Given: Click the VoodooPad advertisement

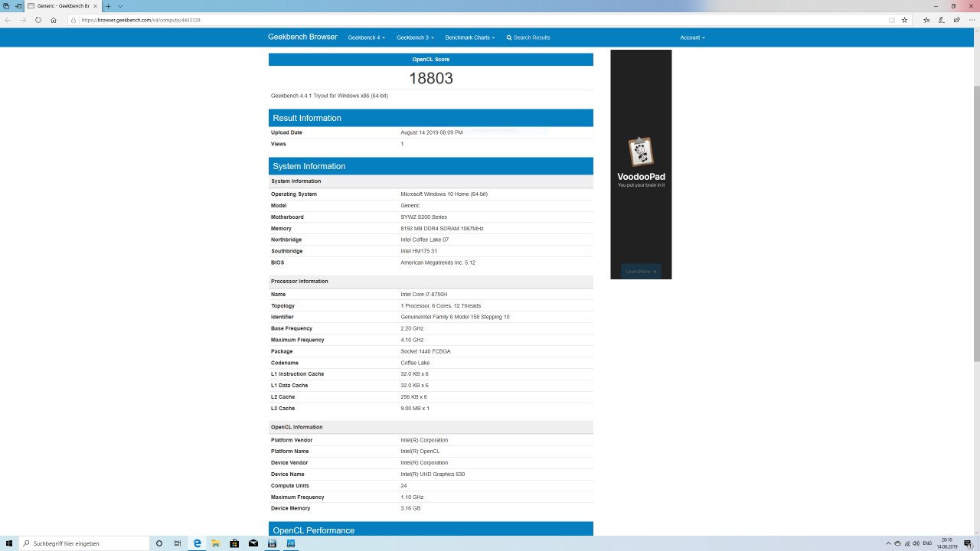Looking at the screenshot, I should tap(641, 164).
